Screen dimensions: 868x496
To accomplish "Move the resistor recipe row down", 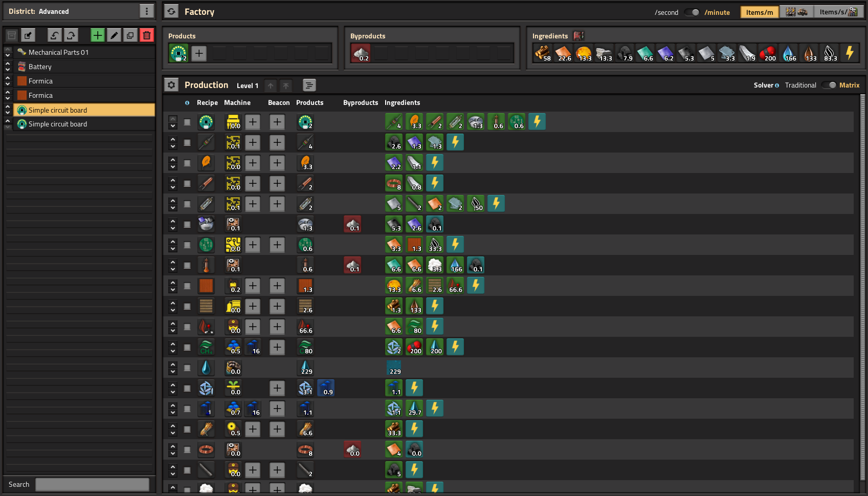I will 173,146.
